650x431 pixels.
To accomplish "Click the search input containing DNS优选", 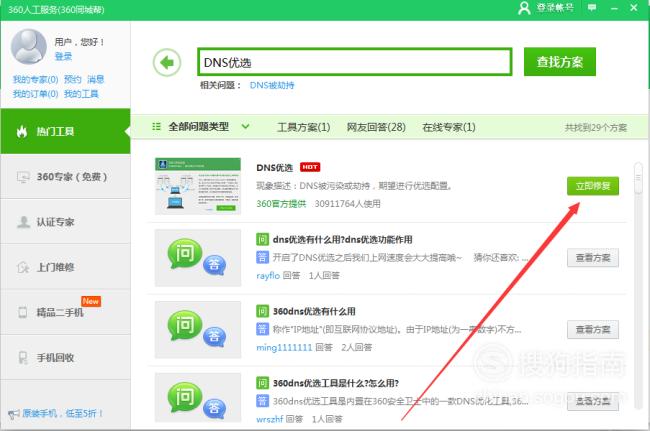I will [355, 62].
